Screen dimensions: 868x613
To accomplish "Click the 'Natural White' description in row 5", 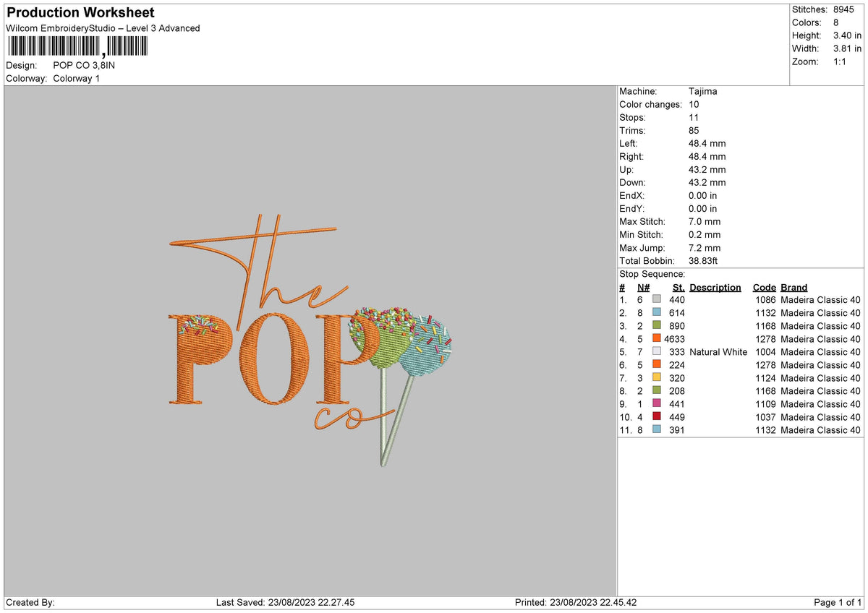I will [718, 352].
